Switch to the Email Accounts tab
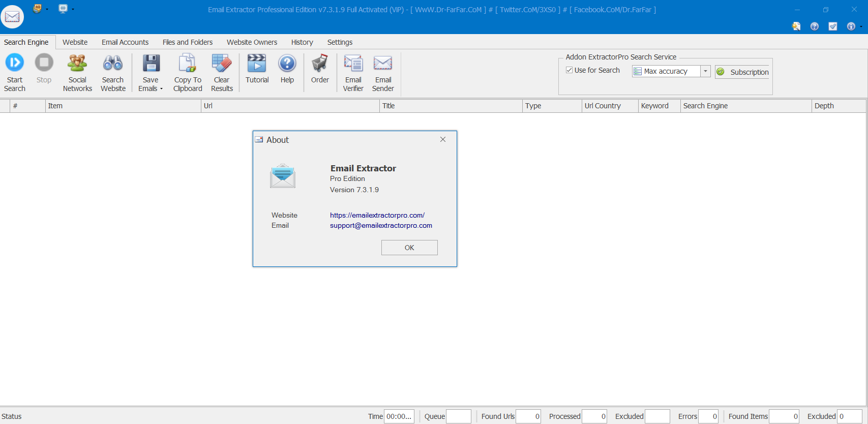Image resolution: width=868 pixels, height=424 pixels. (x=125, y=42)
